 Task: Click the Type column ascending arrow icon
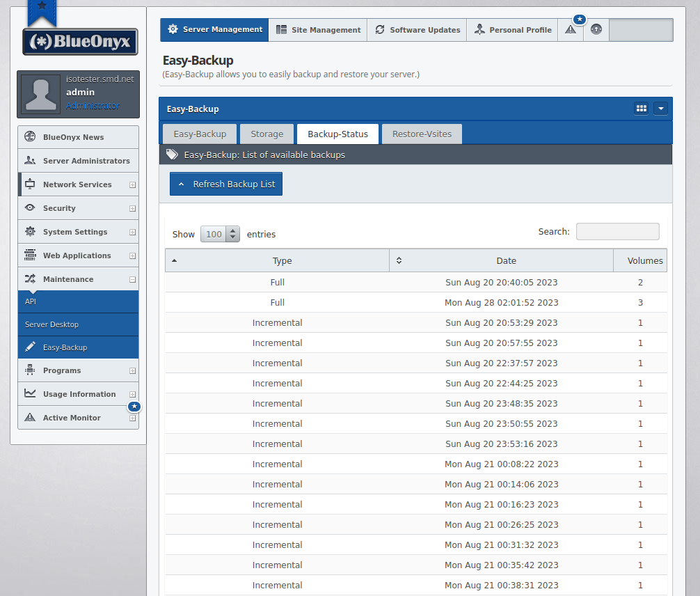174,260
